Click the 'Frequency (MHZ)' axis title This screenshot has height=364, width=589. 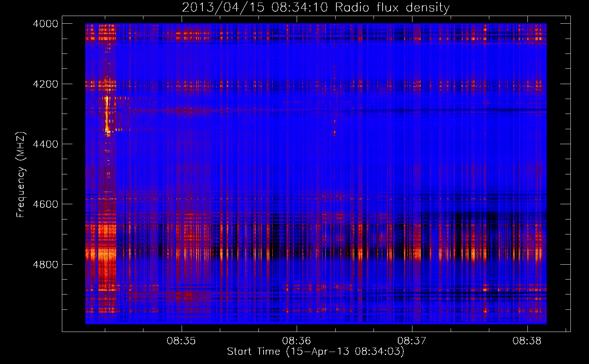pyautogui.click(x=21, y=175)
